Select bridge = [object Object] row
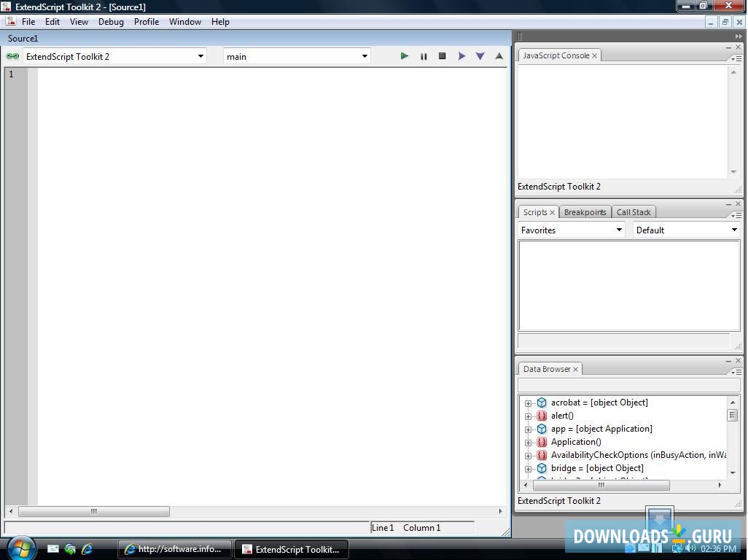Image resolution: width=748 pixels, height=560 pixels. coord(597,468)
